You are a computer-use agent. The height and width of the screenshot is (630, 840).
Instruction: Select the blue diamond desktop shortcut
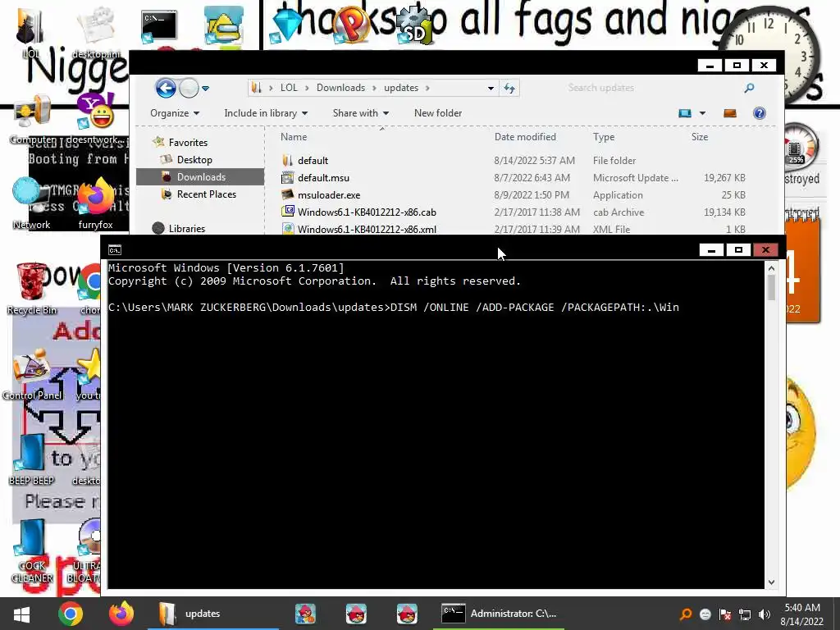(x=287, y=27)
